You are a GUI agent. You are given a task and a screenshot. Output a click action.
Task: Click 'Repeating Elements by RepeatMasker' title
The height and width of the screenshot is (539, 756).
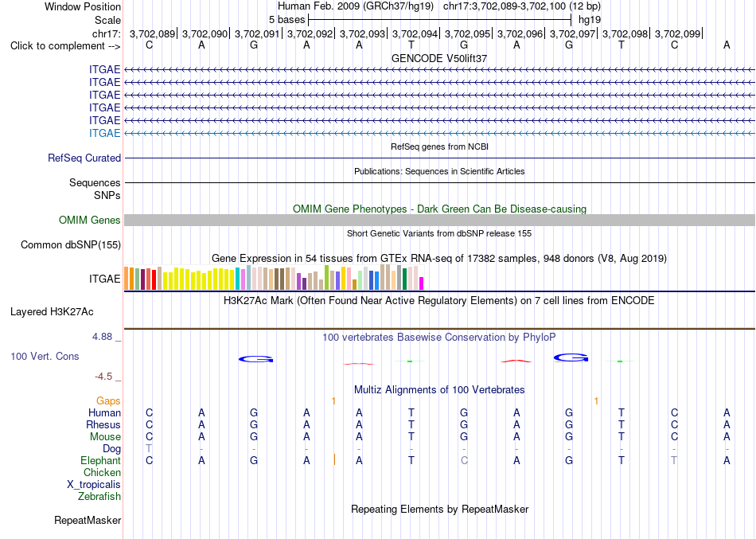click(440, 510)
